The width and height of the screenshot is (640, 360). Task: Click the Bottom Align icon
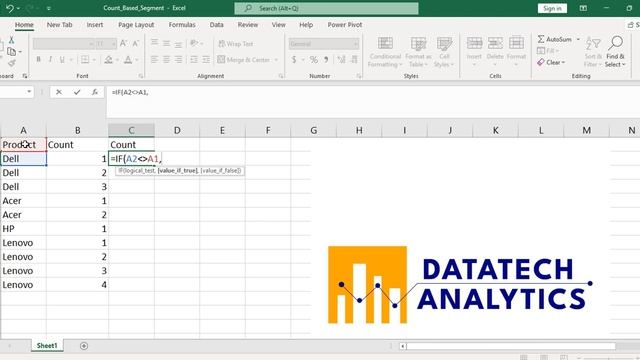pyautogui.click(x=178, y=44)
